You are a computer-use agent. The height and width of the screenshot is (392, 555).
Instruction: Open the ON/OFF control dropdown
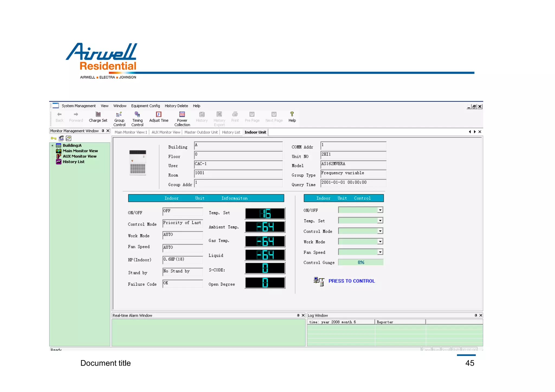[380, 210]
